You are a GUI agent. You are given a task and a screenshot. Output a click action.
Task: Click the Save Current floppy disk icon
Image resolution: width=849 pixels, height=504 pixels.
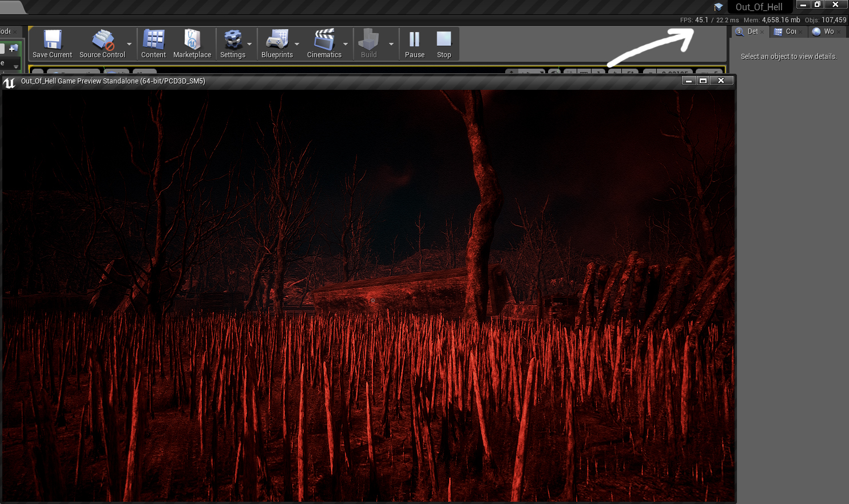tap(52, 40)
